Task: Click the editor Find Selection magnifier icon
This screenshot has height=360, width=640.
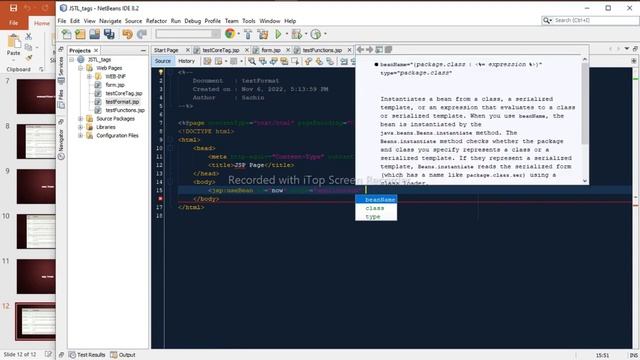Action: 252,61
